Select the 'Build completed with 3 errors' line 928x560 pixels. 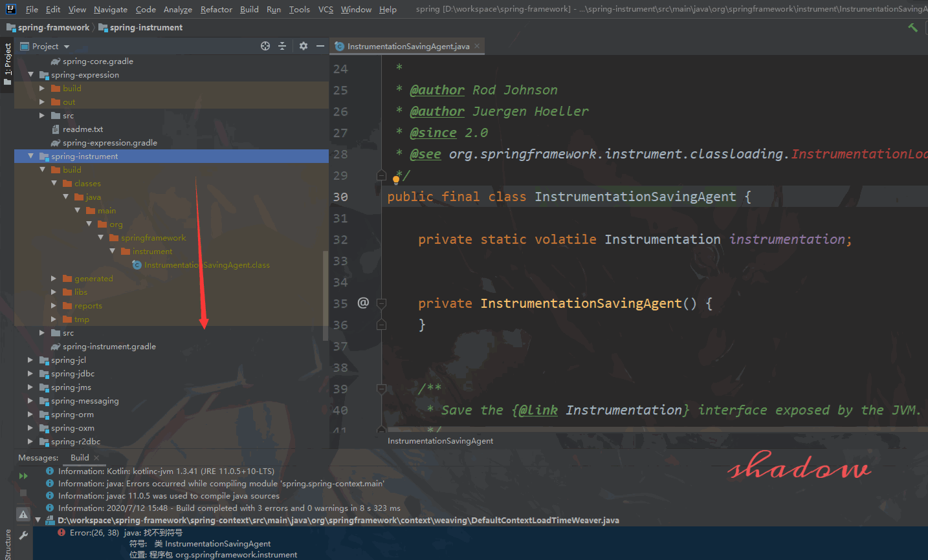[229, 508]
